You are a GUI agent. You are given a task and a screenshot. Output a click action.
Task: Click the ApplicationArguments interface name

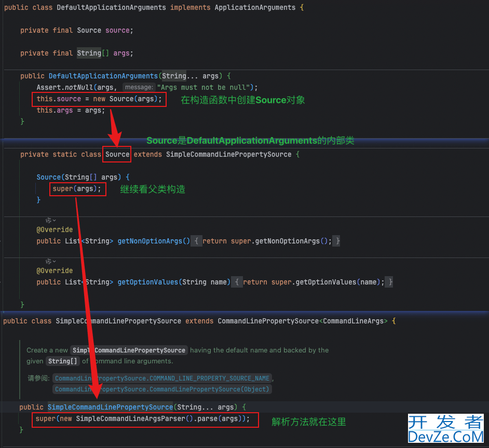click(255, 7)
